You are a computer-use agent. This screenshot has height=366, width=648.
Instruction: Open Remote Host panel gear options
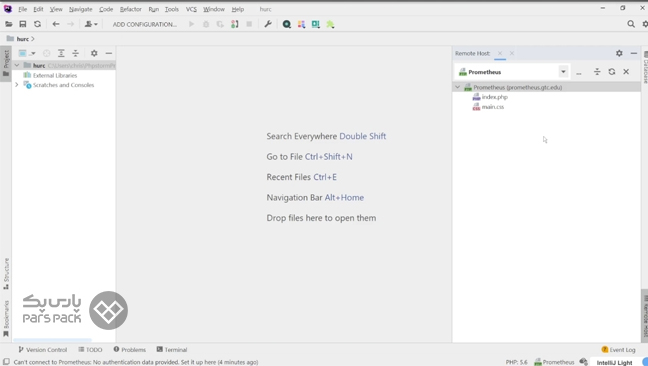619,53
